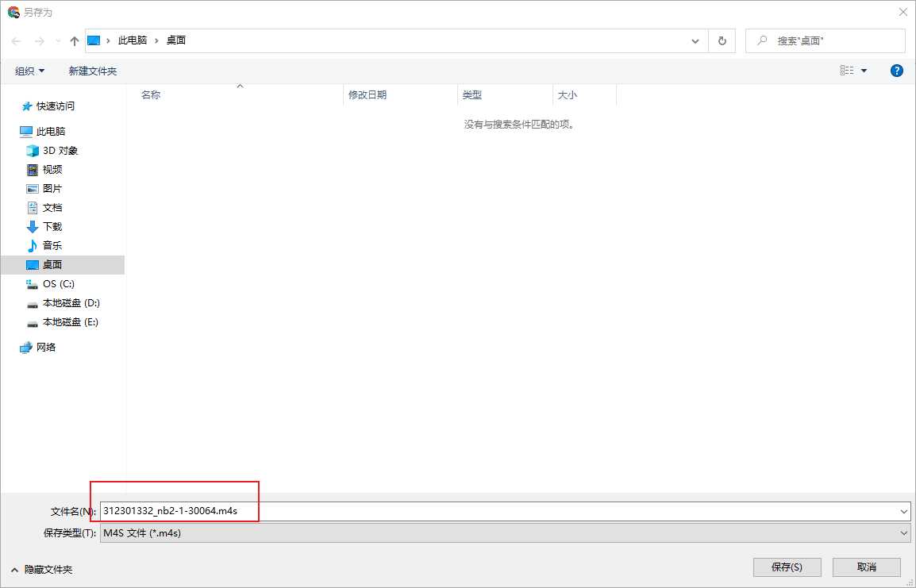Open 本地磁盘 (E:) drive

70,322
